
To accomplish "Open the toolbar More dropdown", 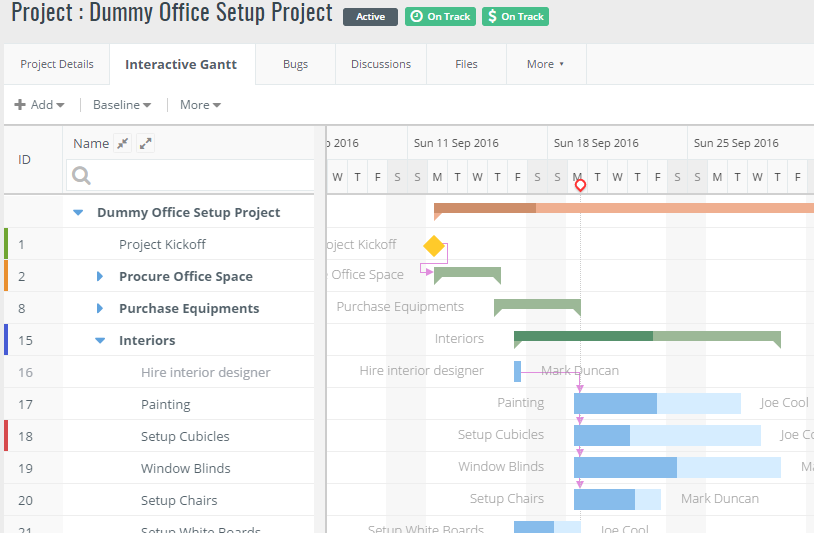I will [x=200, y=105].
